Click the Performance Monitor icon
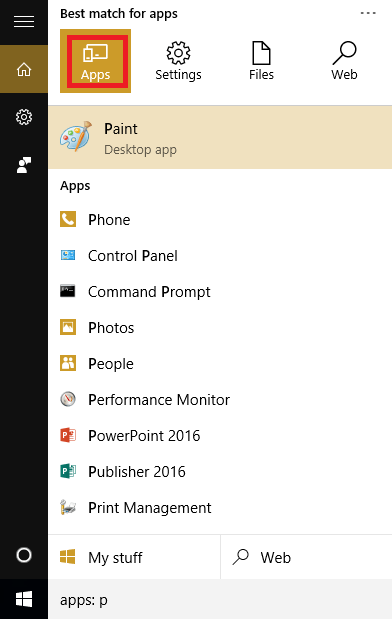This screenshot has width=392, height=619. coord(68,399)
